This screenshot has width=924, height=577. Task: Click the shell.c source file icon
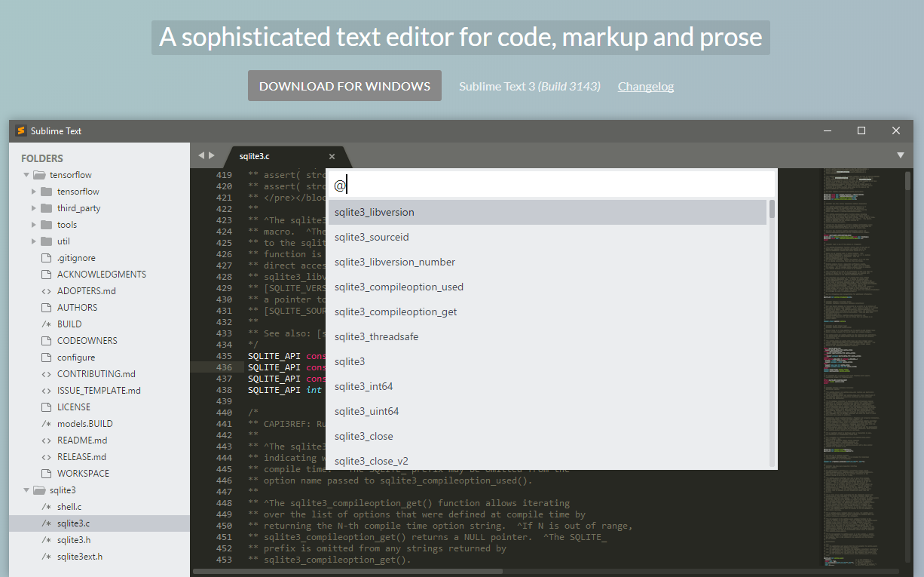[46, 507]
